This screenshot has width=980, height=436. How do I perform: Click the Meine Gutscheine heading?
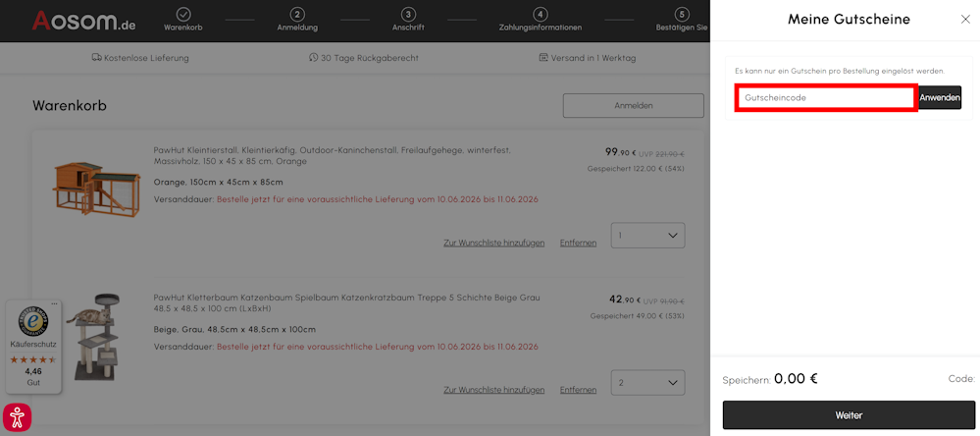tap(849, 20)
